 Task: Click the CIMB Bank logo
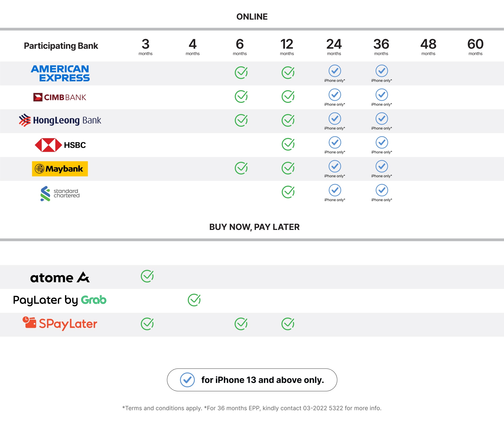(x=60, y=97)
